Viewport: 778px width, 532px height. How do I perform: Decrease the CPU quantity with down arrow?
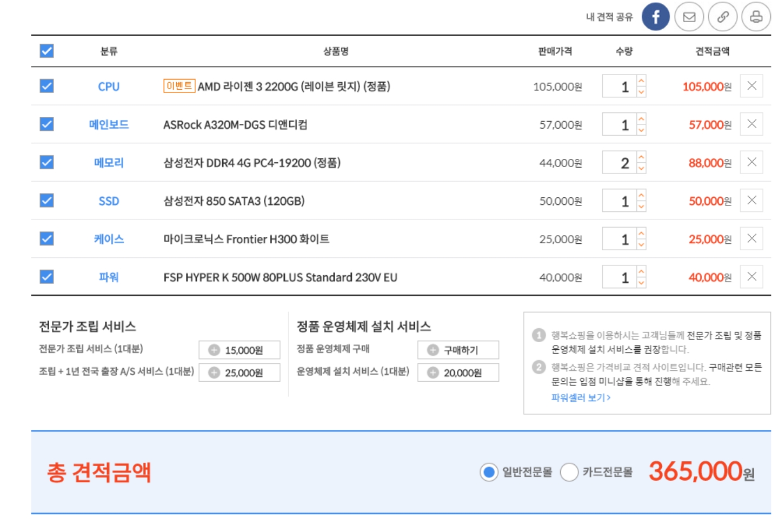[641, 92]
